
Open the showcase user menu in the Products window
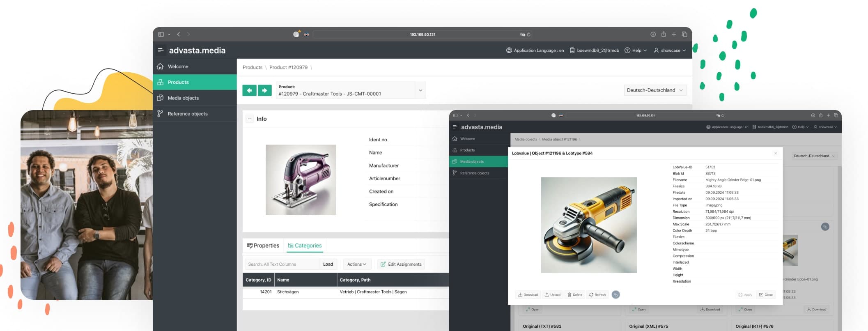coord(670,51)
